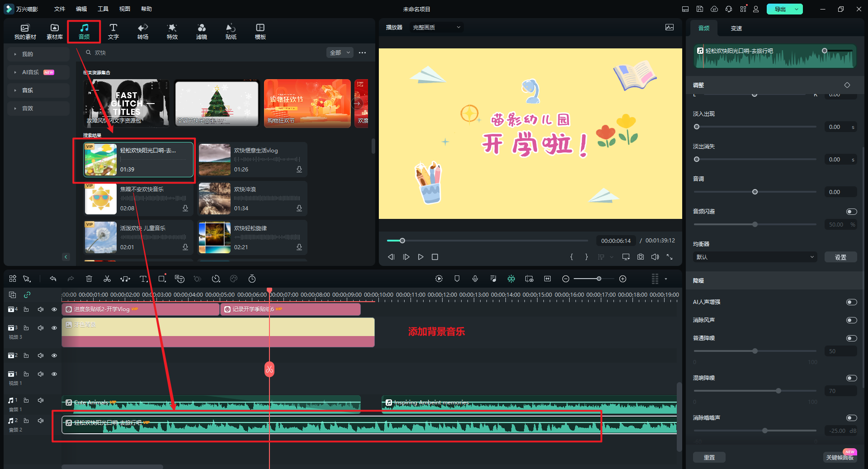Enable the AI人声增强 switch
This screenshot has width=868, height=469.
pyautogui.click(x=851, y=302)
